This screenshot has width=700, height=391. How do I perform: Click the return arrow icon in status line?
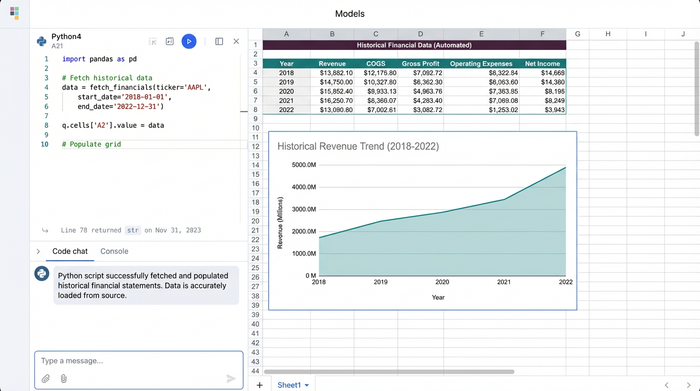(x=45, y=230)
